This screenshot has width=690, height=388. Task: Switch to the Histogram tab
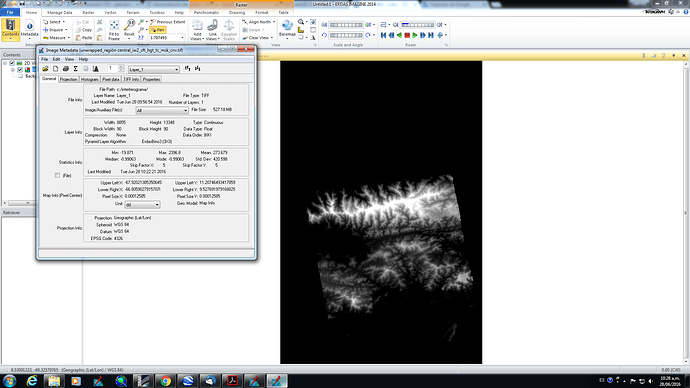pos(89,79)
